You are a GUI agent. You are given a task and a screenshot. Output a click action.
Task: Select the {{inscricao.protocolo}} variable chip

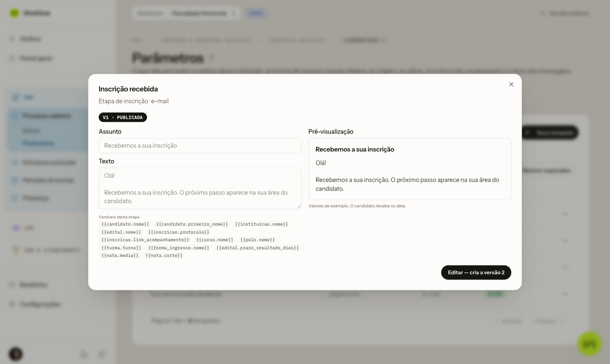(x=179, y=232)
